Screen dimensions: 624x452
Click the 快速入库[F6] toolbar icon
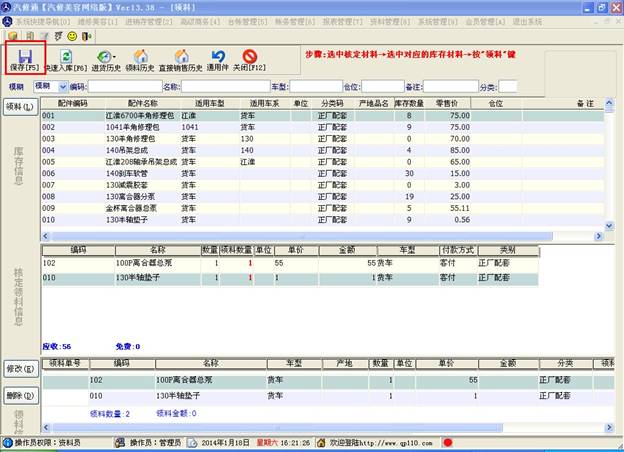(65, 62)
